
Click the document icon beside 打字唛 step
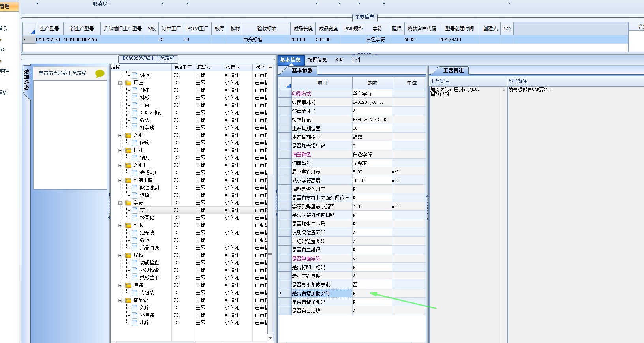coord(135,127)
